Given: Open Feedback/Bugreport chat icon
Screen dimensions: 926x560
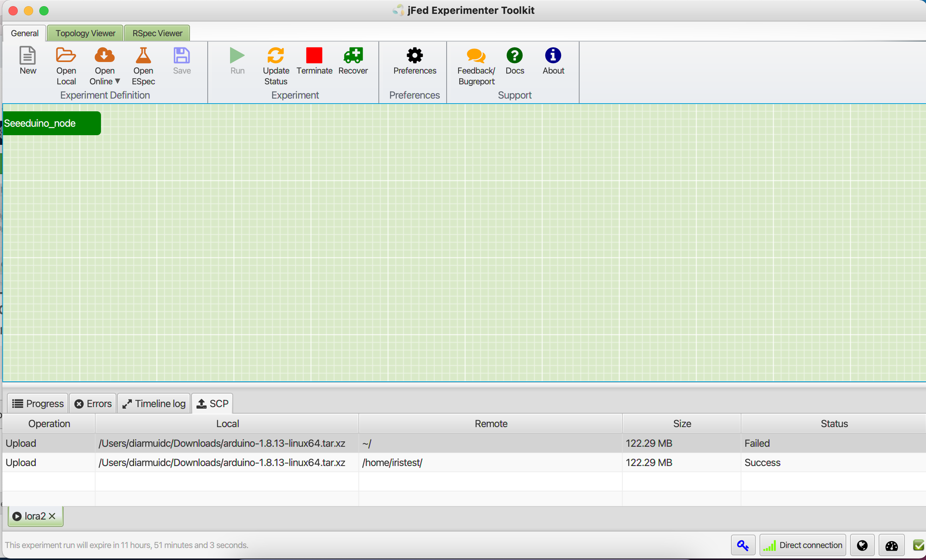Looking at the screenshot, I should point(476,56).
